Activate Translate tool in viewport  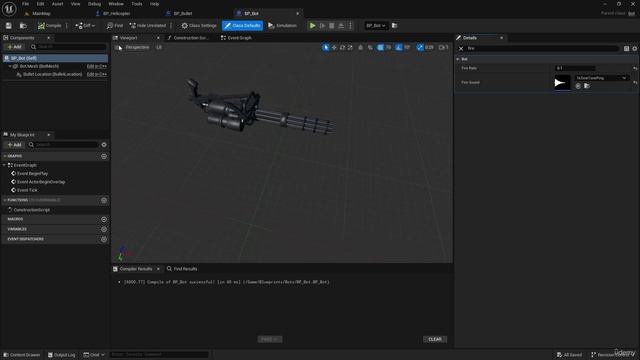pos(334,47)
